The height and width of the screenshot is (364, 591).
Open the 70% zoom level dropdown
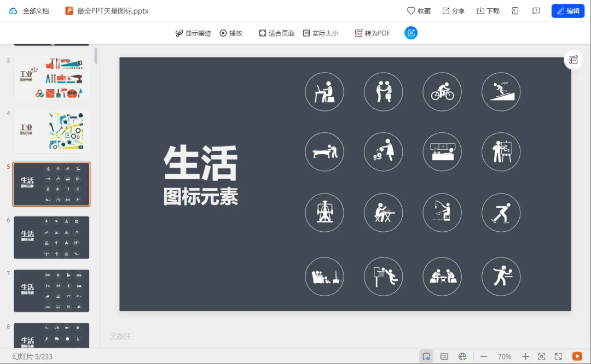[x=505, y=356]
